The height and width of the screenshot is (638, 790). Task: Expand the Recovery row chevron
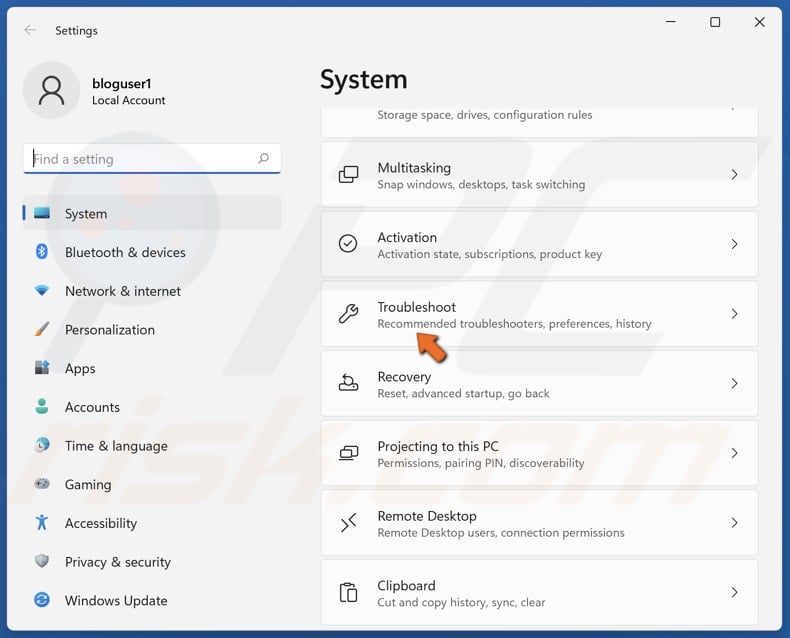tap(734, 383)
